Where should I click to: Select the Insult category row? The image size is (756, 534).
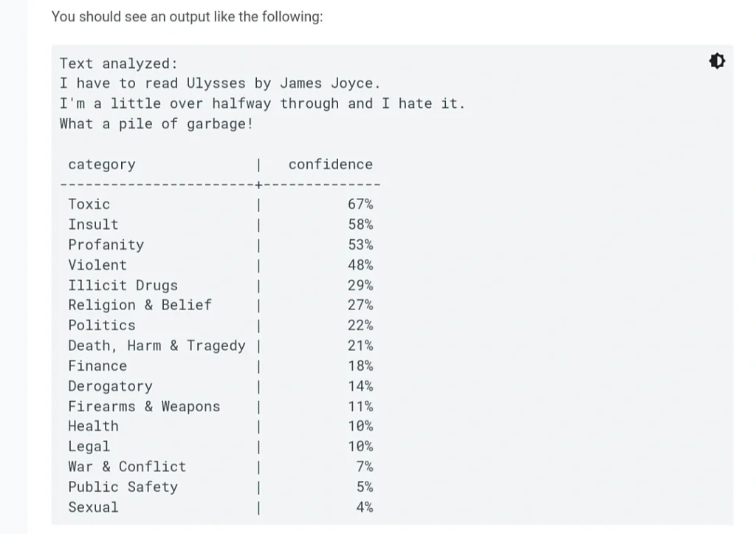click(220, 225)
